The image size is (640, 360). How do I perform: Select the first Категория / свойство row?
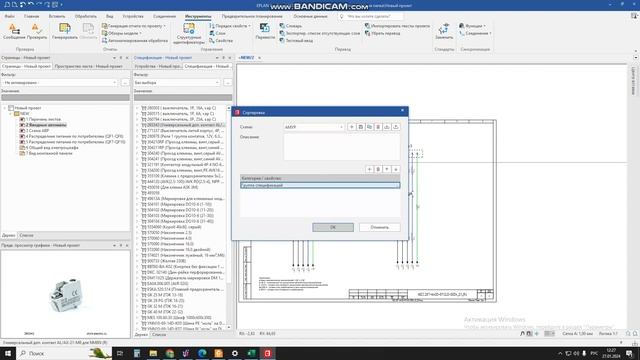(x=320, y=185)
